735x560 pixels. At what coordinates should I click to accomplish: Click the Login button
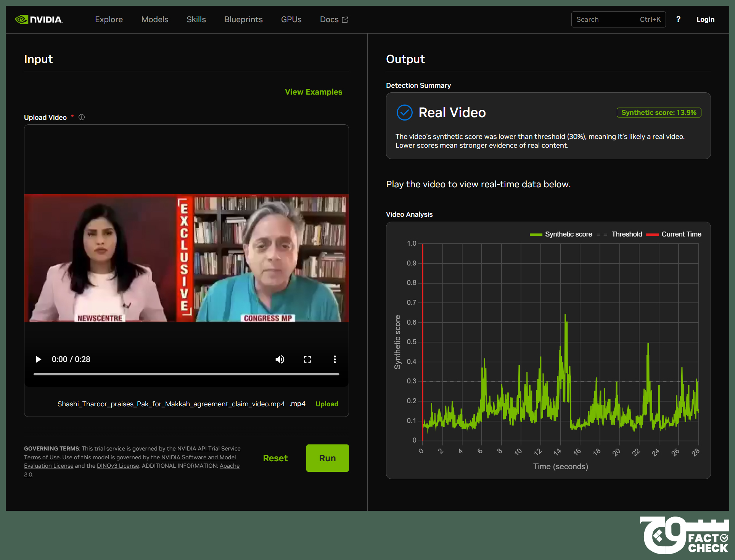pos(705,19)
